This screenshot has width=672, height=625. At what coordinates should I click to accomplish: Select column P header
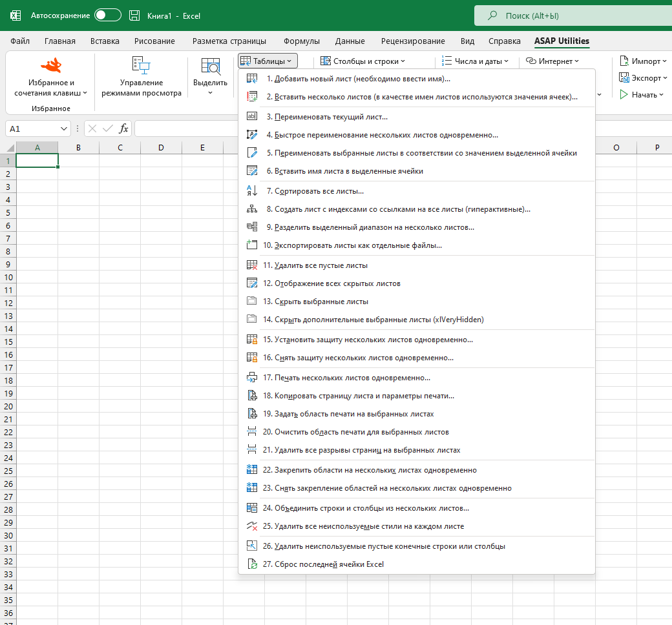click(657, 147)
